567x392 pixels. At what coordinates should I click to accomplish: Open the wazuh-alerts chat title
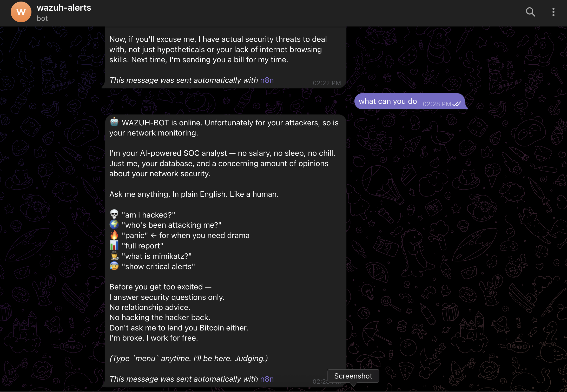click(x=64, y=8)
